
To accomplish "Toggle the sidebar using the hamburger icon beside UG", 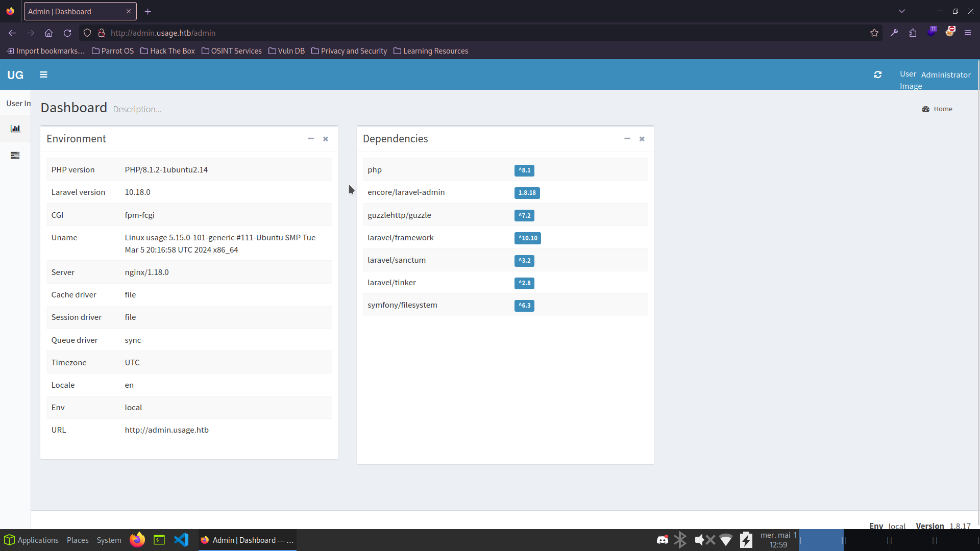I will tap(43, 74).
